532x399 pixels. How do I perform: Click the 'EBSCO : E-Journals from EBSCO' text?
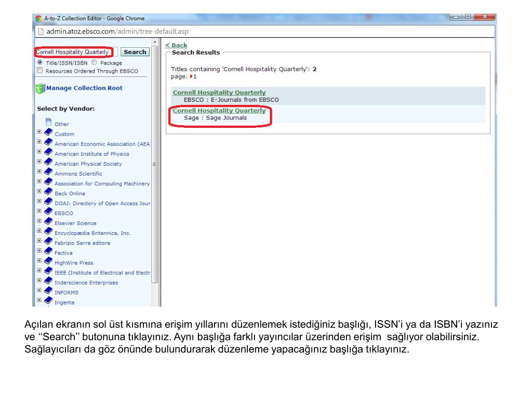tap(231, 100)
